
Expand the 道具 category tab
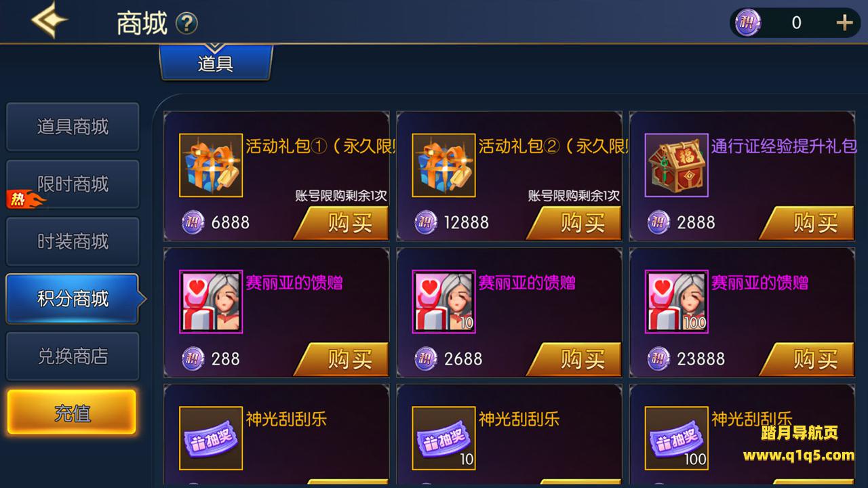(x=216, y=62)
